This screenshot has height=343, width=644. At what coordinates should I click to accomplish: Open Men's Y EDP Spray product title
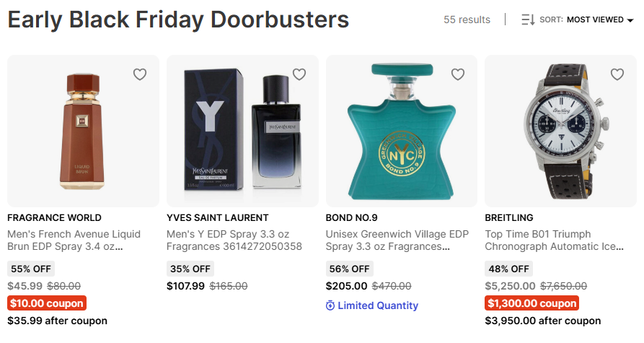234,240
